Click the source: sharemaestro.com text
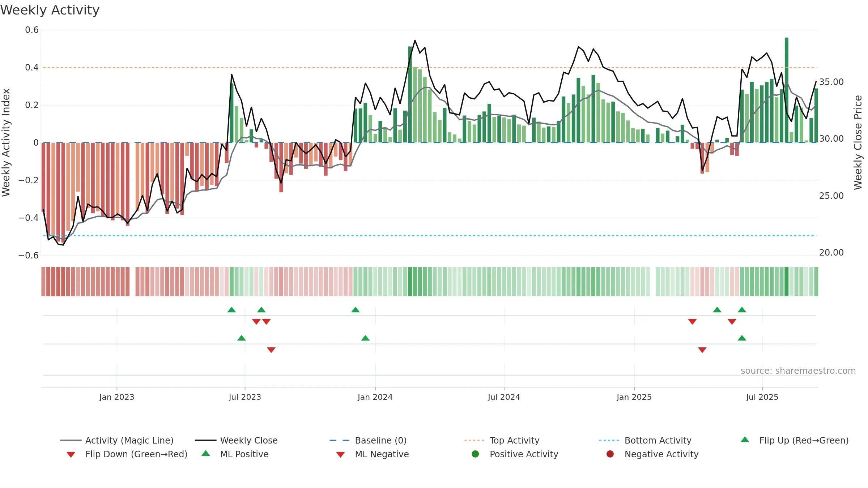 [x=798, y=371]
